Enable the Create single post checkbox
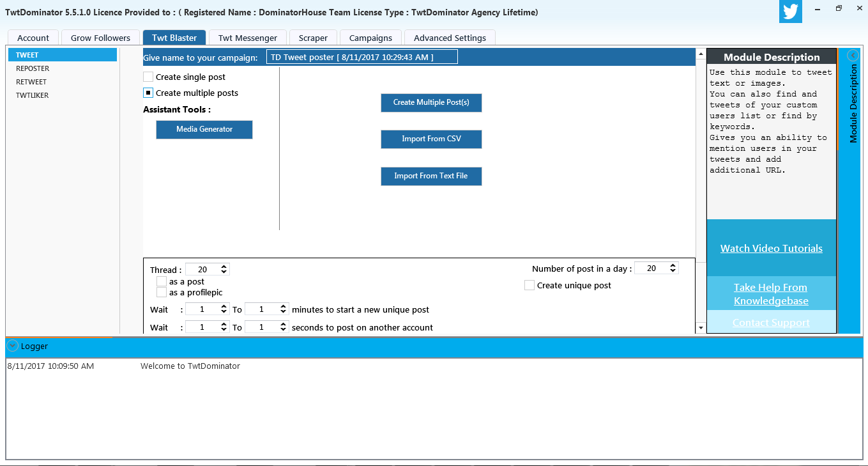Image resolution: width=868 pixels, height=466 pixels. [148, 77]
